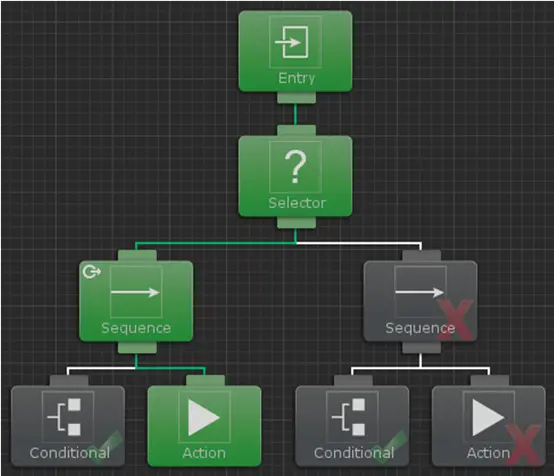This screenshot has height=476, width=554.
Task: Select the green Action play icon
Action: click(x=205, y=417)
